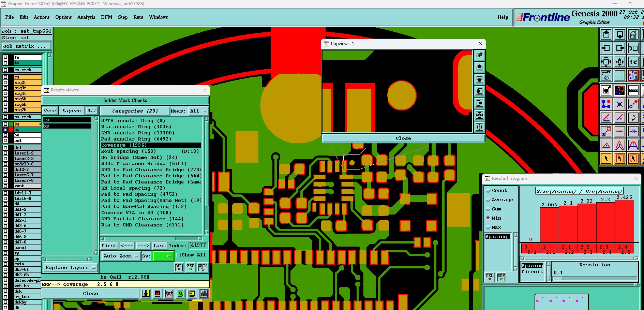Image resolution: width=644 pixels, height=310 pixels.
Task: Click the previous result <--- button
Action: [x=127, y=246]
